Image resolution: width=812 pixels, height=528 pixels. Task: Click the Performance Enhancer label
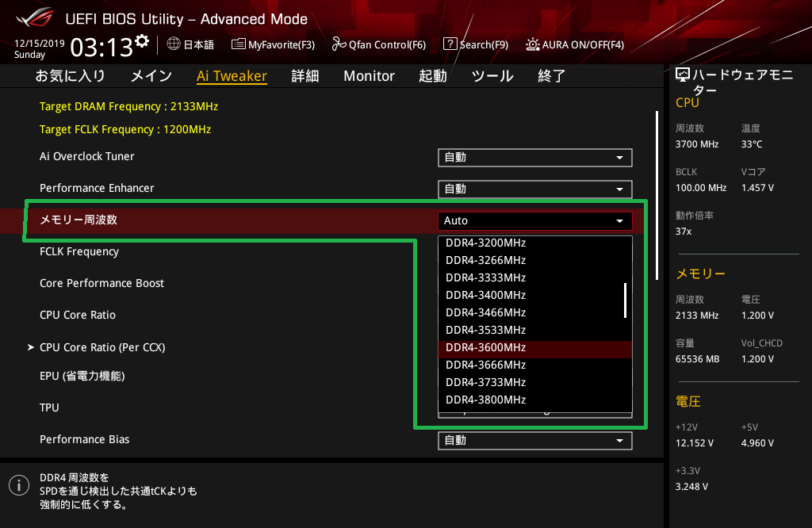click(x=97, y=188)
